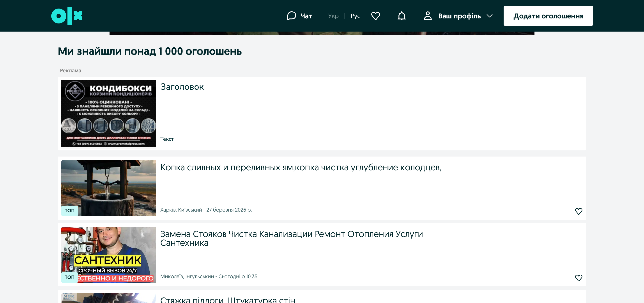Favorite the well digging listing heart
The height and width of the screenshot is (303, 644).
(579, 211)
